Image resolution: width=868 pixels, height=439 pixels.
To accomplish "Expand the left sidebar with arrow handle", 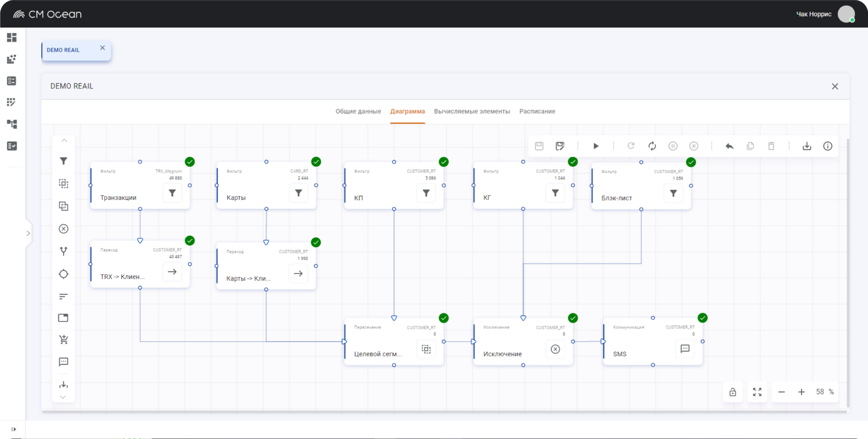I will coord(28,233).
